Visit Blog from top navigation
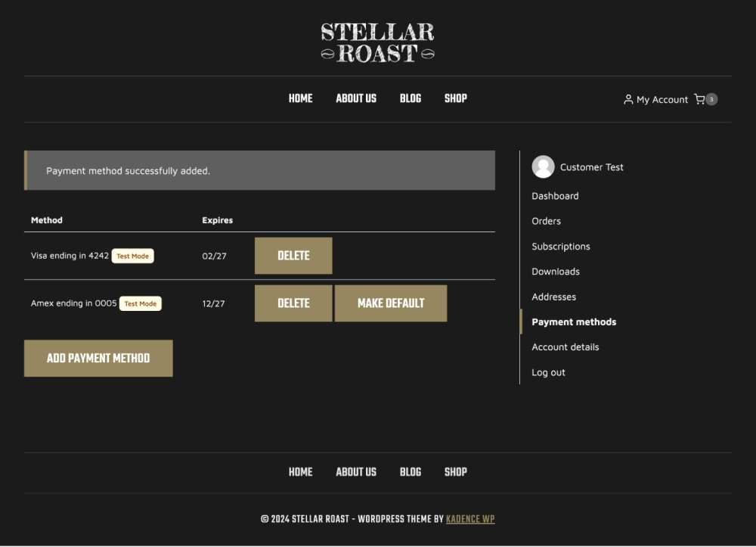Image resolution: width=756 pixels, height=547 pixels. 411,98
